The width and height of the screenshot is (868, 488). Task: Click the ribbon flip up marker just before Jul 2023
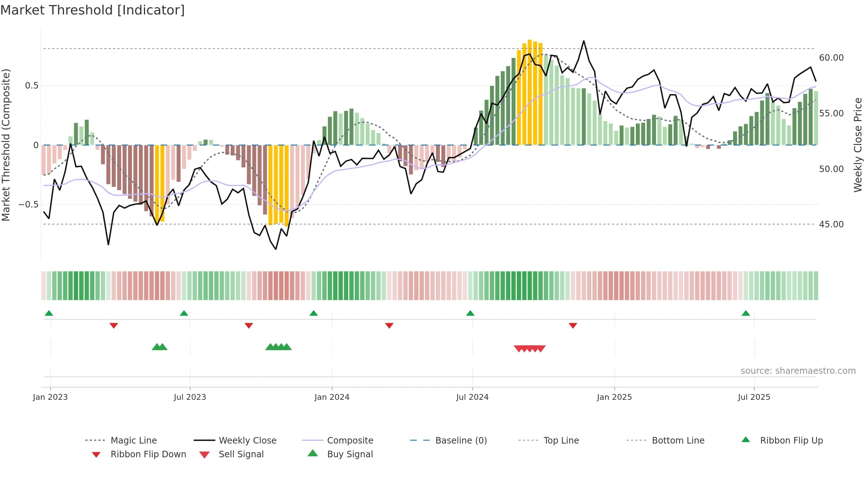coord(184,313)
